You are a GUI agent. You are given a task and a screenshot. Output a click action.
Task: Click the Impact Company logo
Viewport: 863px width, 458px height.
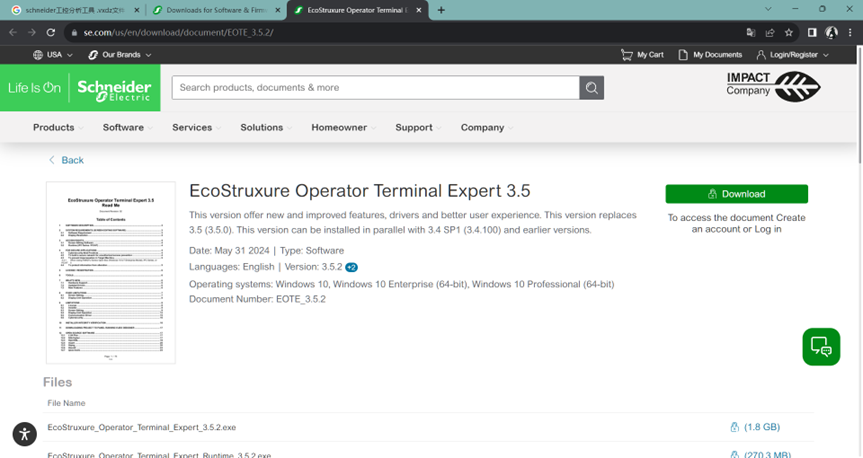[773, 86]
